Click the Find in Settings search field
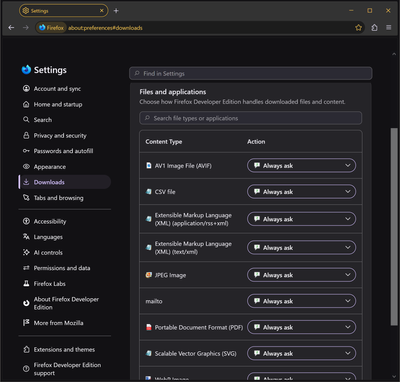This screenshot has width=400, height=382. click(251, 73)
